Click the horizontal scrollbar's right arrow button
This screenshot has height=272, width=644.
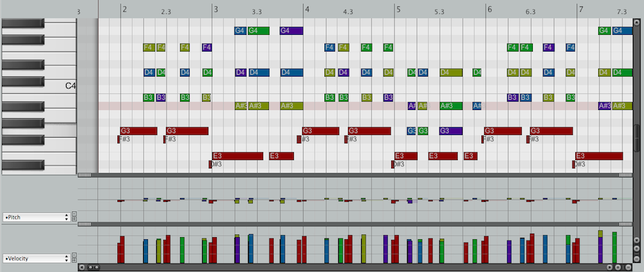point(609,267)
